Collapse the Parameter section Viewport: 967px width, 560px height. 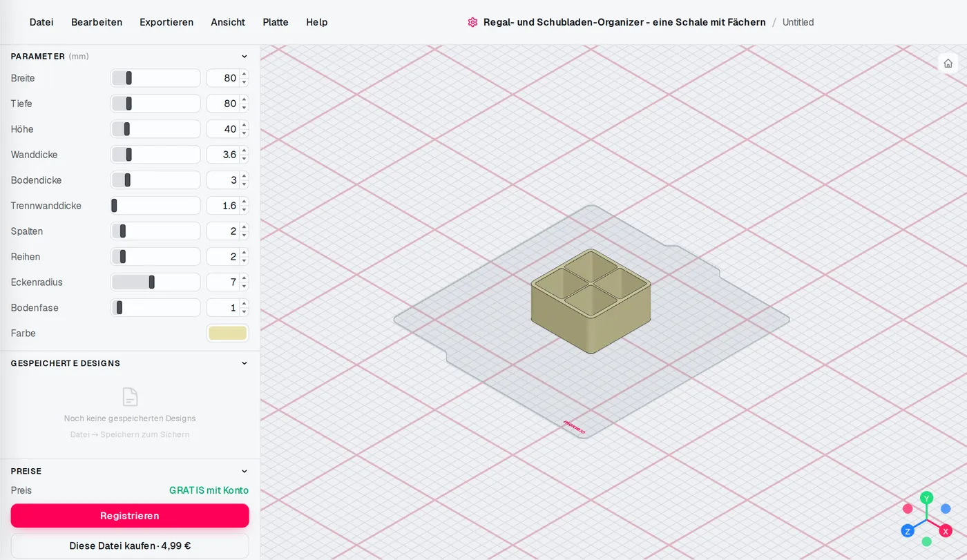tap(245, 57)
